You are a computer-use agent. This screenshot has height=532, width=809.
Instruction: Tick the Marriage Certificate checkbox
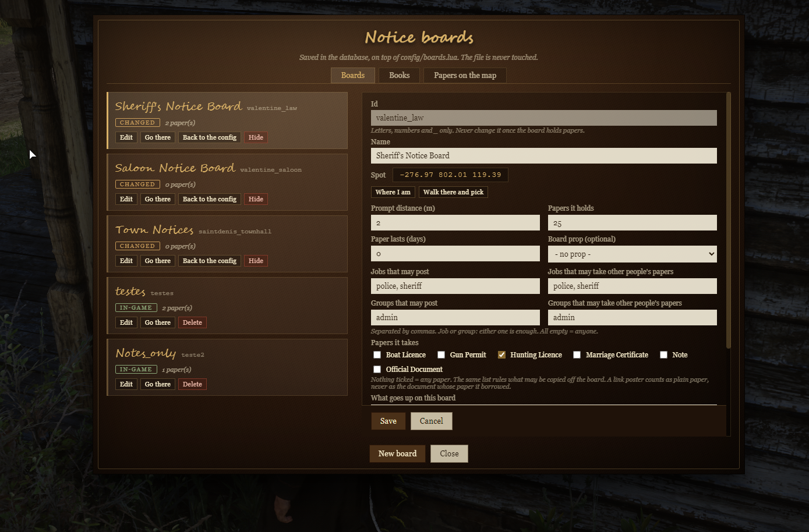click(x=577, y=355)
